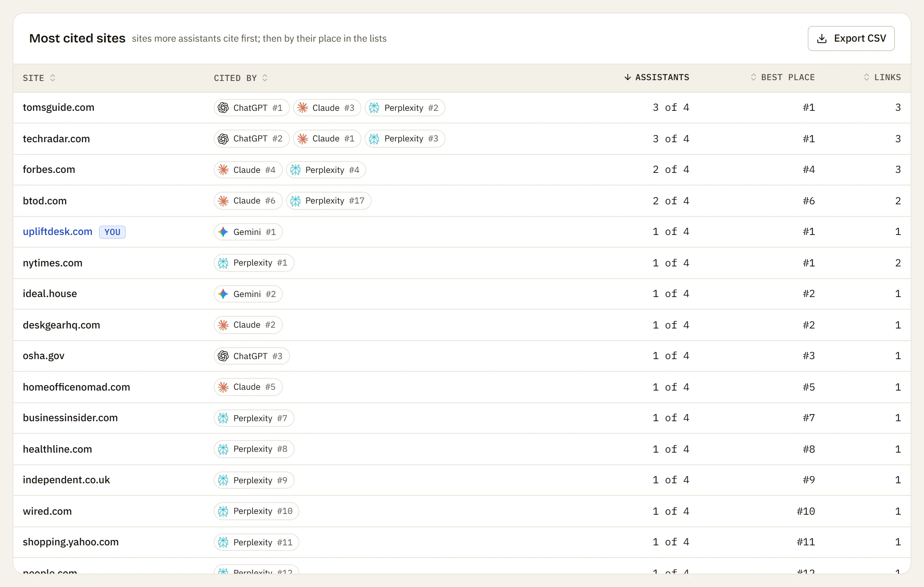
Task: Click the Perplexity #9 chip for independent.co.uk
Action: point(254,480)
